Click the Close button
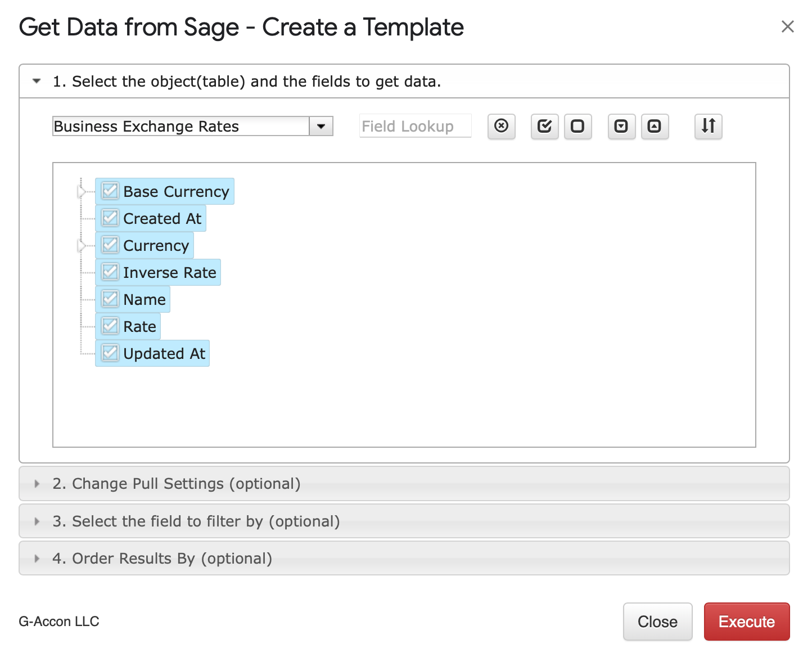This screenshot has height=657, width=812. (x=657, y=622)
